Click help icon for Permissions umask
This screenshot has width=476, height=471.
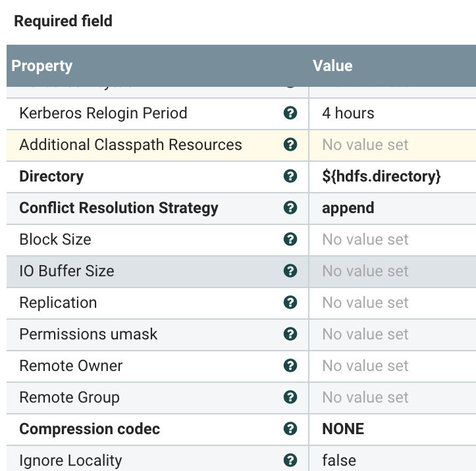290,334
